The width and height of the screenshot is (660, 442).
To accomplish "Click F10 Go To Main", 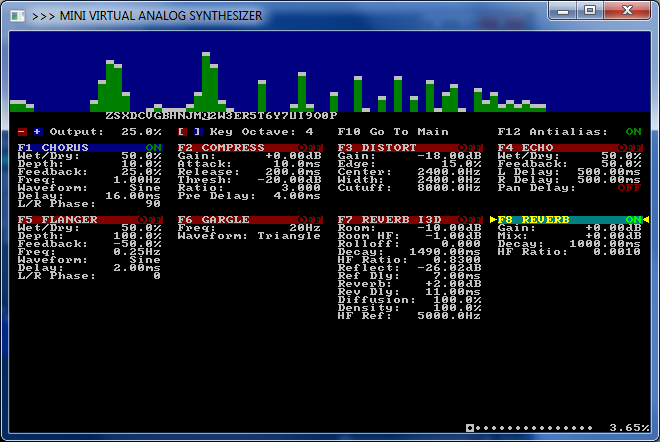I will pos(393,131).
